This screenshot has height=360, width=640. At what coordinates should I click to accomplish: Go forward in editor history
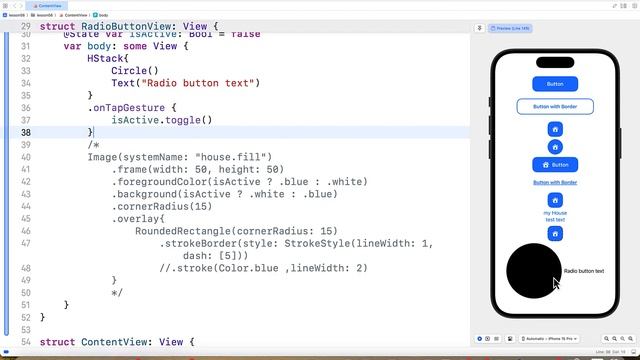(x=21, y=6)
